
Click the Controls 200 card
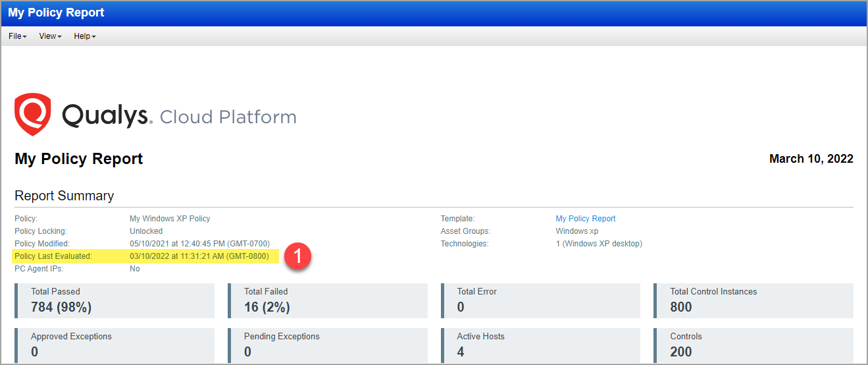[x=753, y=345]
